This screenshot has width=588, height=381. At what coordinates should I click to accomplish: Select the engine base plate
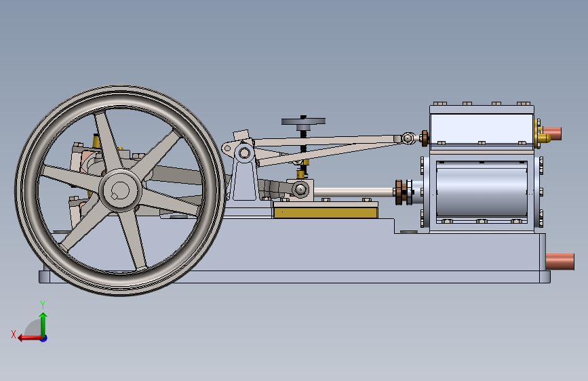click(x=294, y=277)
